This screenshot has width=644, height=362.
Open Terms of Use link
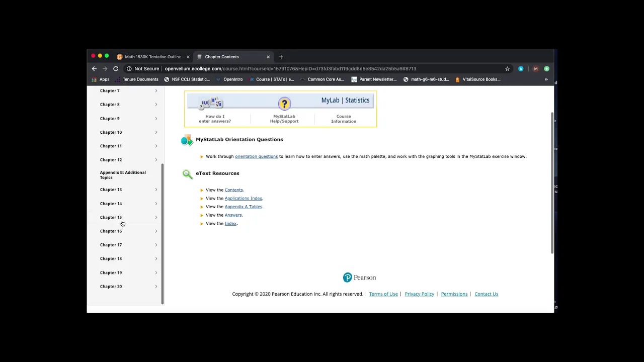pyautogui.click(x=383, y=294)
